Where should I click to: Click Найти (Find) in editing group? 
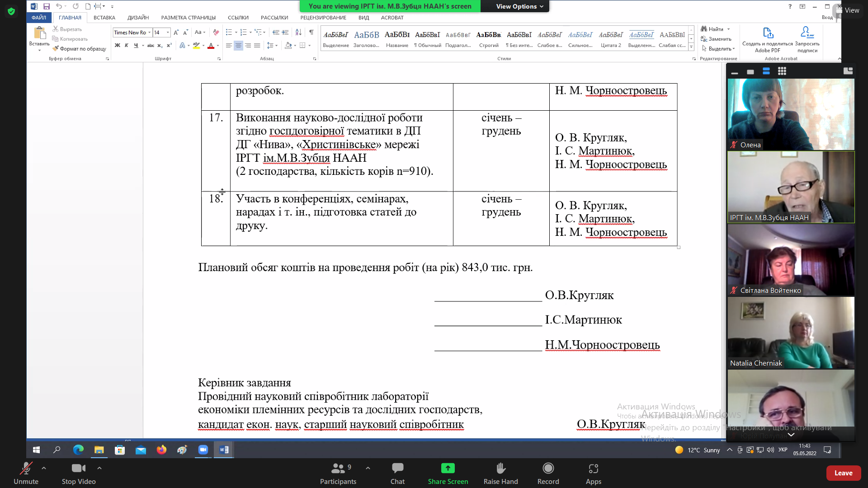(712, 29)
